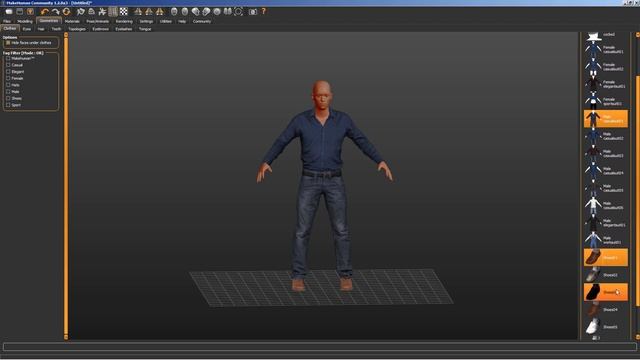Switch to top head view icon
The width and height of the screenshot is (640, 360).
pyautogui.click(x=217, y=12)
